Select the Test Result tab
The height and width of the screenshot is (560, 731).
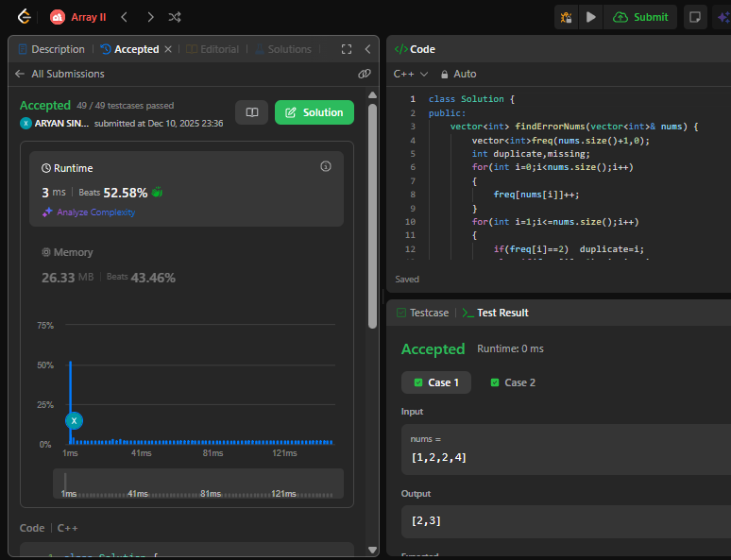(496, 313)
